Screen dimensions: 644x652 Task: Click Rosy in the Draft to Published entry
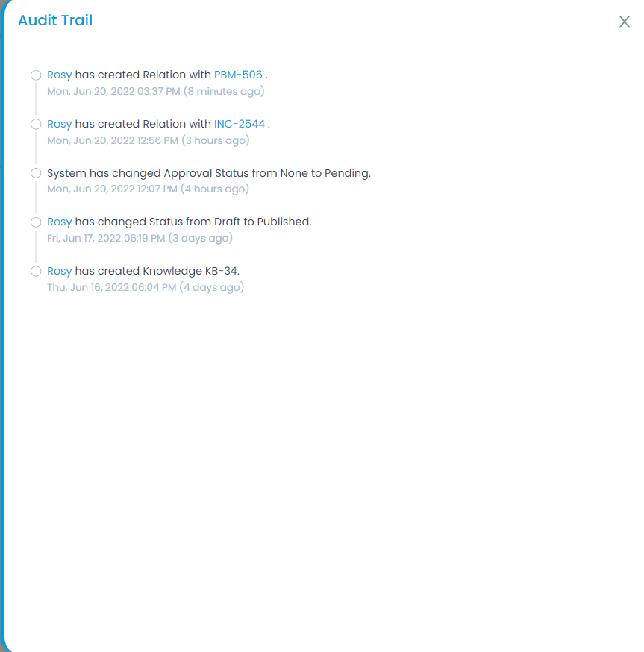(x=60, y=222)
